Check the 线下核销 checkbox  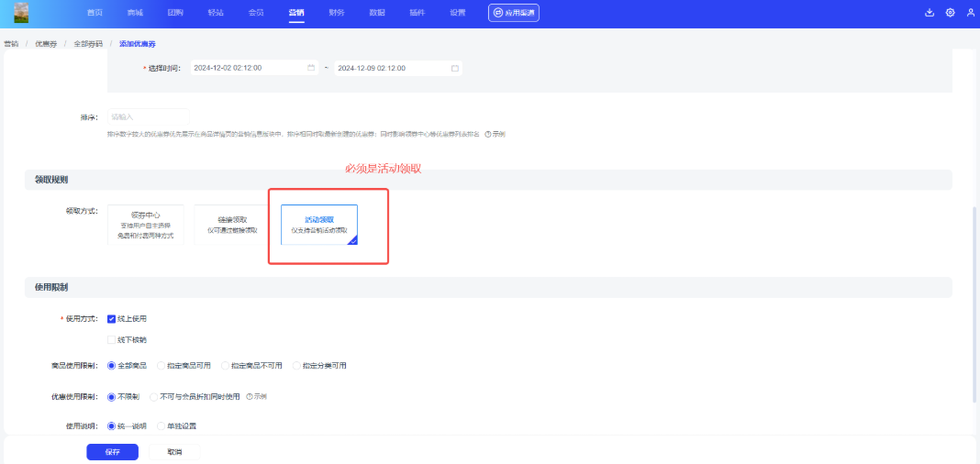[111, 339]
